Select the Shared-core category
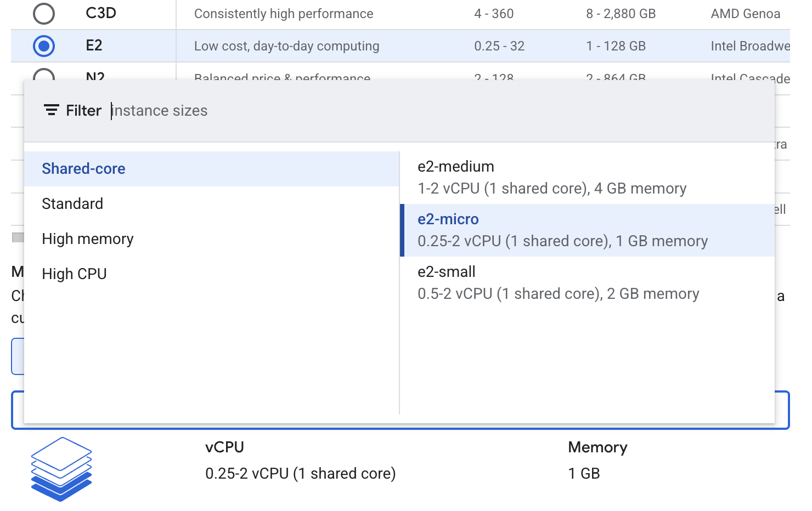The width and height of the screenshot is (812, 511). click(x=83, y=168)
